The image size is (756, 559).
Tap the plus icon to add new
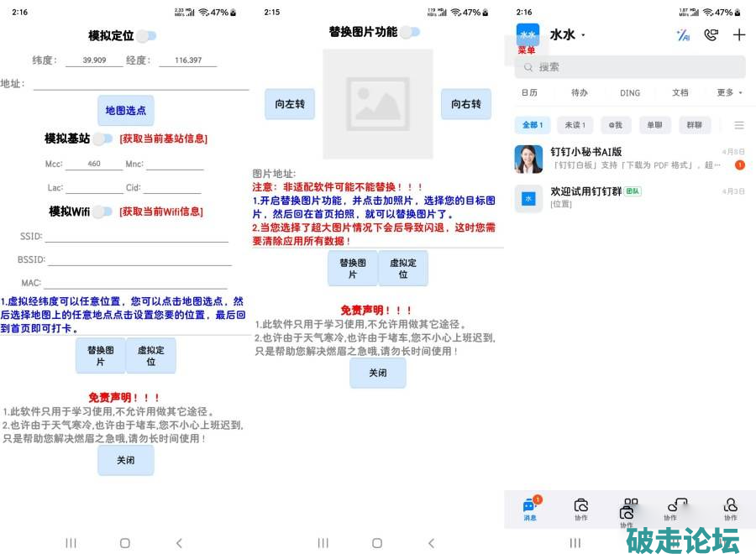click(739, 34)
